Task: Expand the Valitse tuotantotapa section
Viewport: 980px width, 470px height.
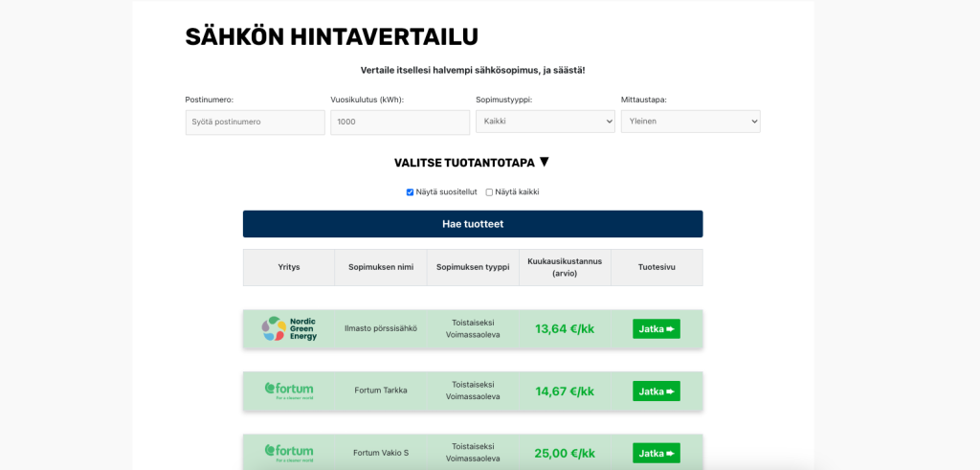Action: [471, 163]
